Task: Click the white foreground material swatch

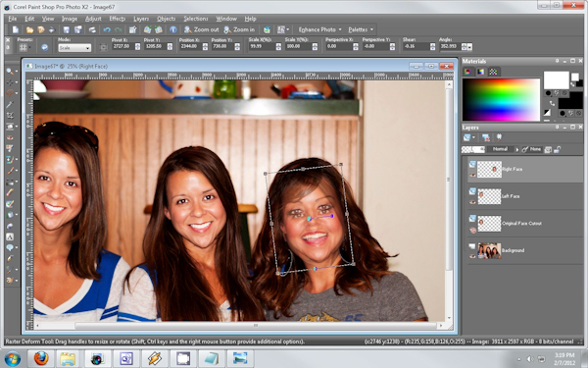Action: pos(556,80)
